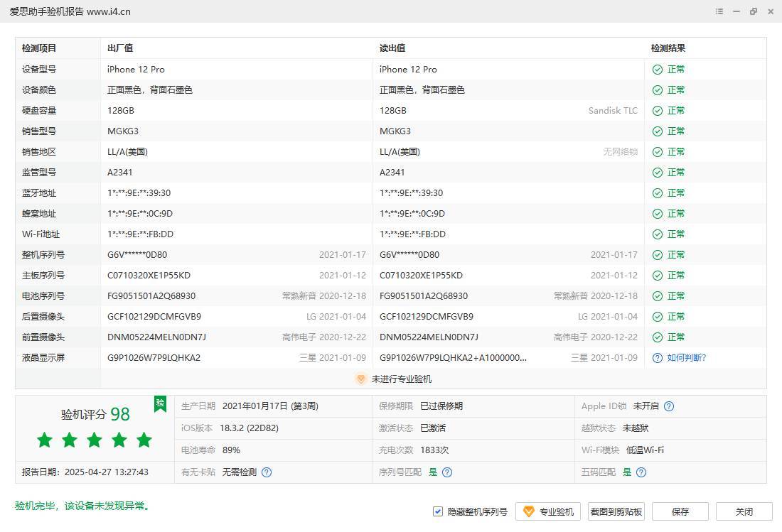
Task: Click the green check icon for 主板序列号
Action: coord(658,276)
